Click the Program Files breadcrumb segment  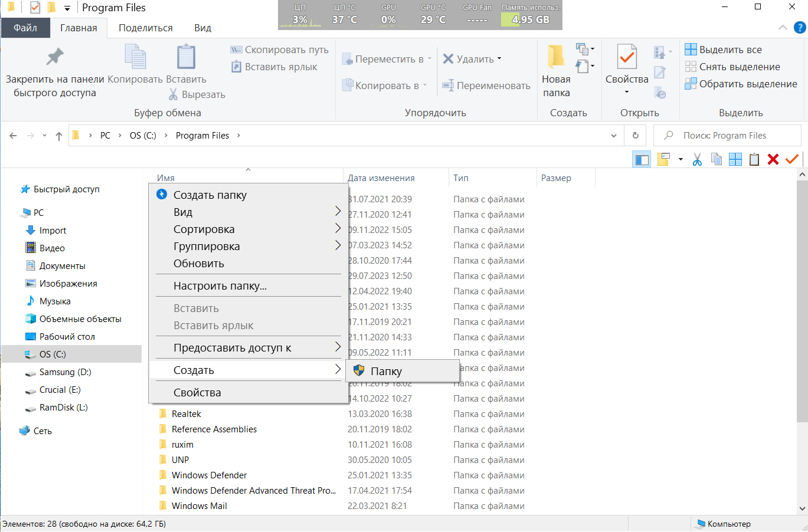click(202, 136)
